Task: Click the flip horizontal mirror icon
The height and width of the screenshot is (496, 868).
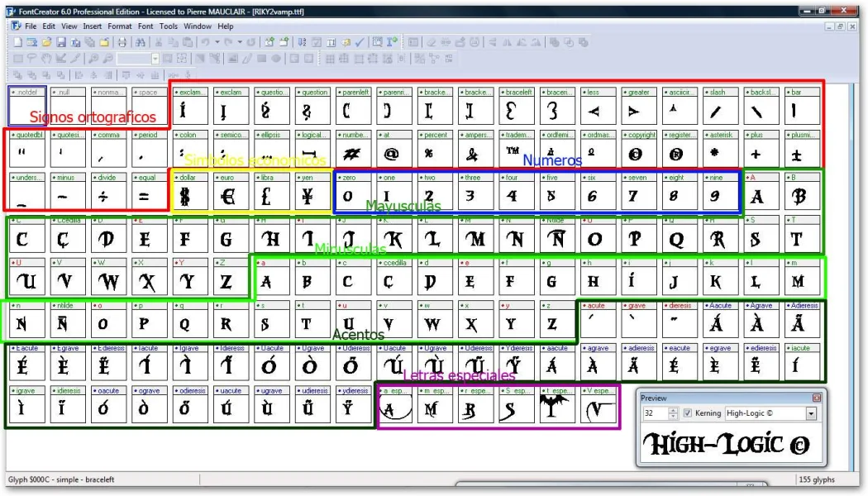Action: 507,43
